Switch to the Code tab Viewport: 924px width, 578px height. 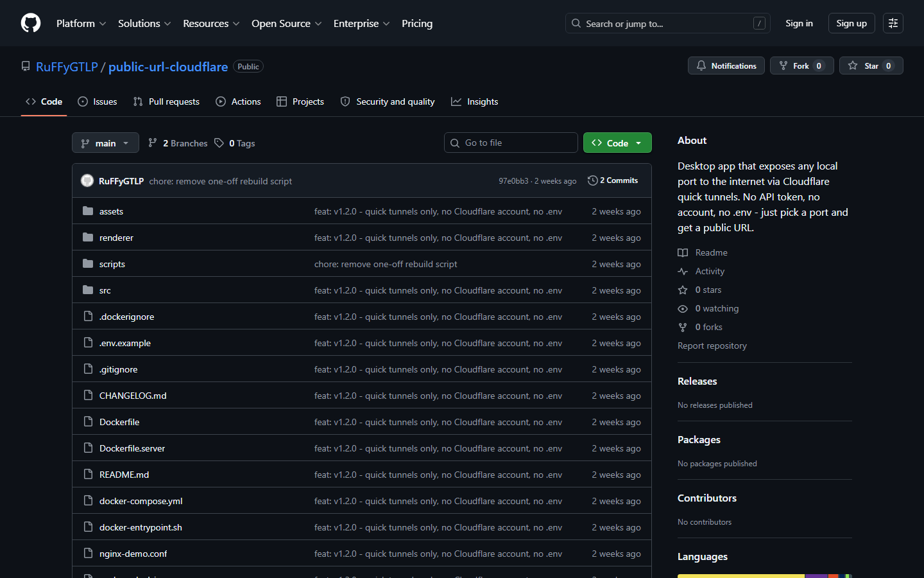coord(44,101)
